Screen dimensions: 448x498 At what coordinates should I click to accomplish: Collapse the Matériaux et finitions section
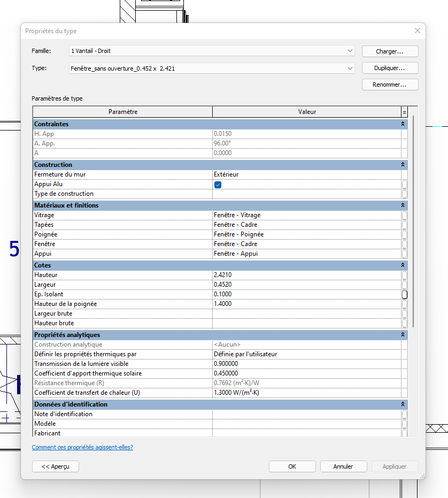(x=404, y=205)
